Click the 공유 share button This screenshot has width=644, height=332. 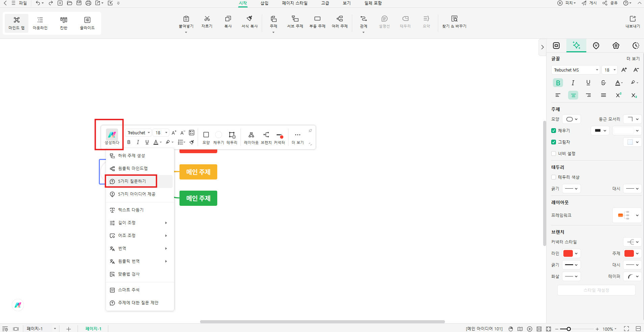click(610, 3)
